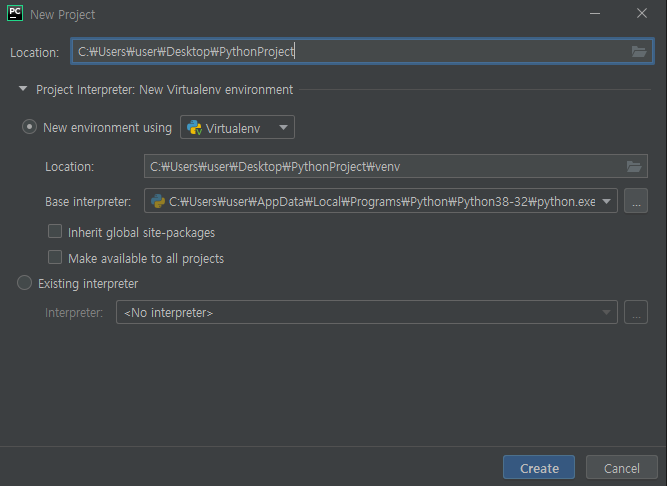This screenshot has width=667, height=486.
Task: Open the Base interpreter dropdown arrow
Action: point(607,201)
